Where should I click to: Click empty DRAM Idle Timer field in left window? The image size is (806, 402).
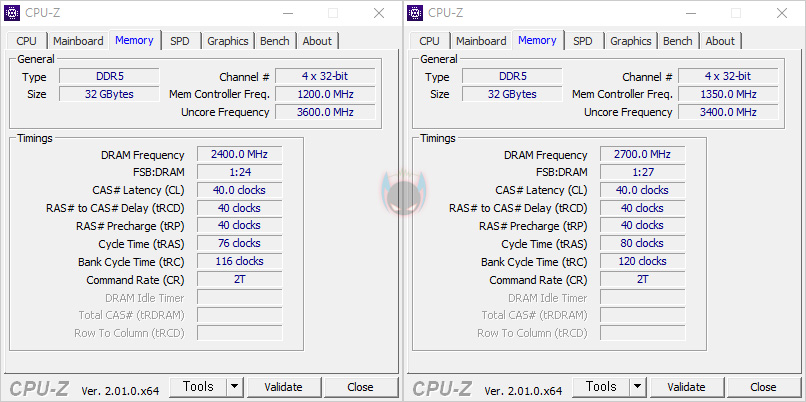point(240,297)
